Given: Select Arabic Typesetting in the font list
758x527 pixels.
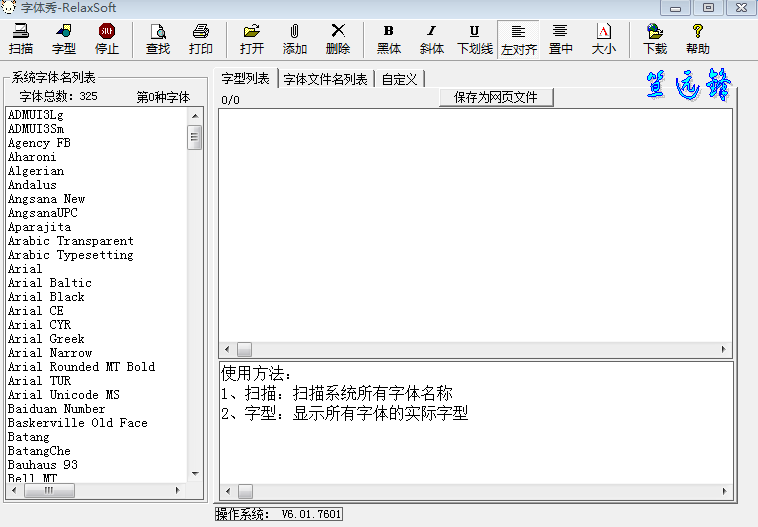Looking at the screenshot, I should point(71,255).
